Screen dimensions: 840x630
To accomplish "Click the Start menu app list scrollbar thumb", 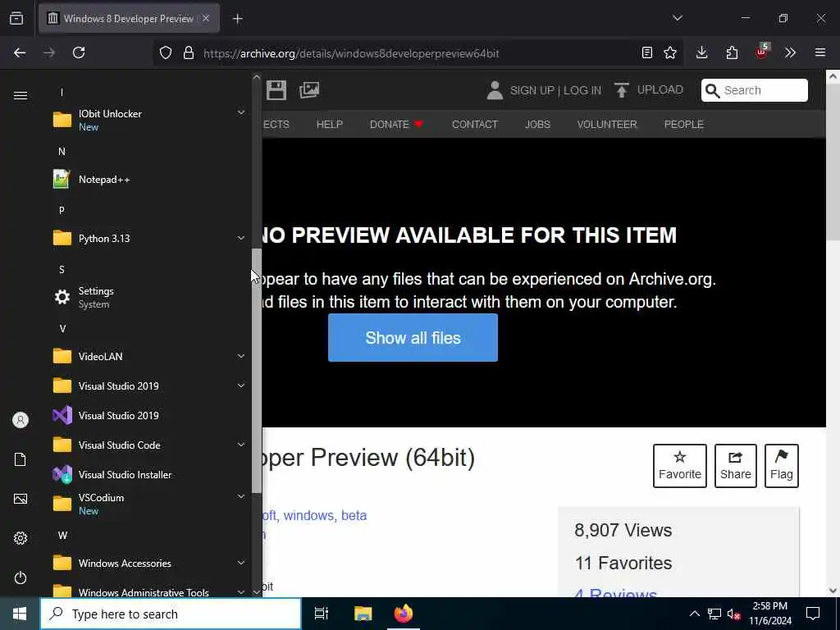I will pos(257,370).
